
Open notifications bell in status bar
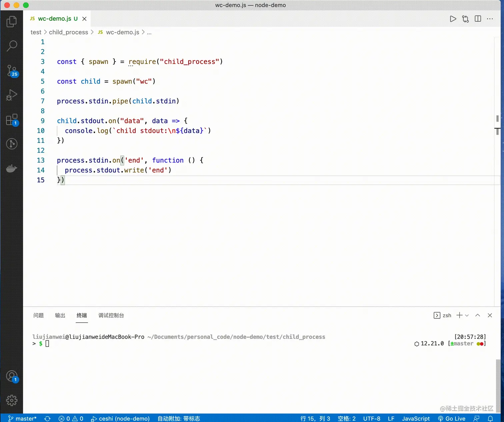(x=490, y=418)
